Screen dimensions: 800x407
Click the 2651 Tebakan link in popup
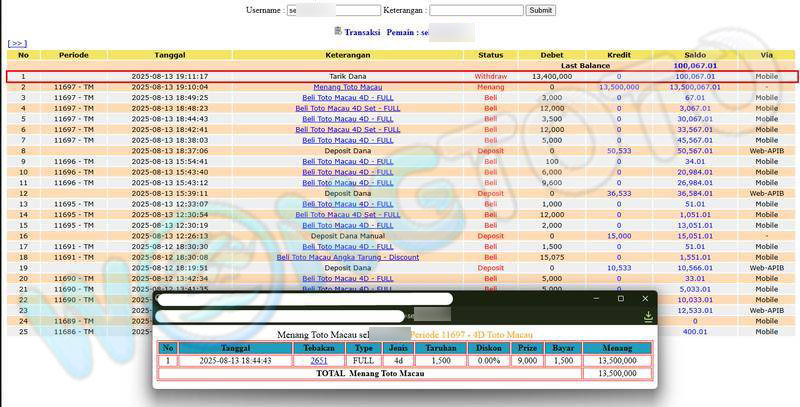click(x=319, y=360)
